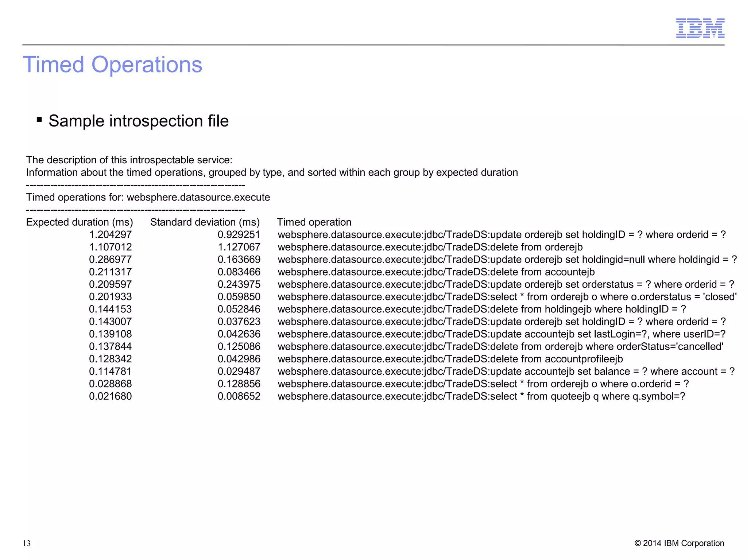
Task: Select standard deviation value 0.042986
Action: tap(239, 359)
